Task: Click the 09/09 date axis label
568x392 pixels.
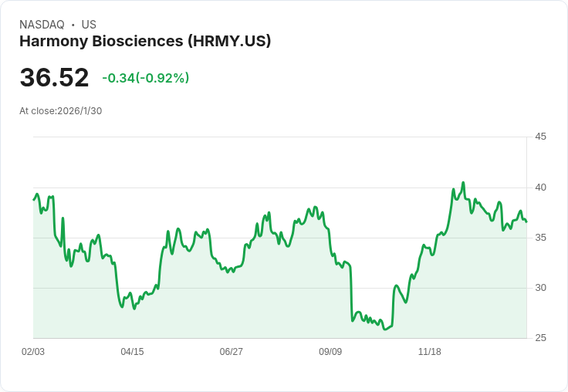Action: click(x=330, y=351)
